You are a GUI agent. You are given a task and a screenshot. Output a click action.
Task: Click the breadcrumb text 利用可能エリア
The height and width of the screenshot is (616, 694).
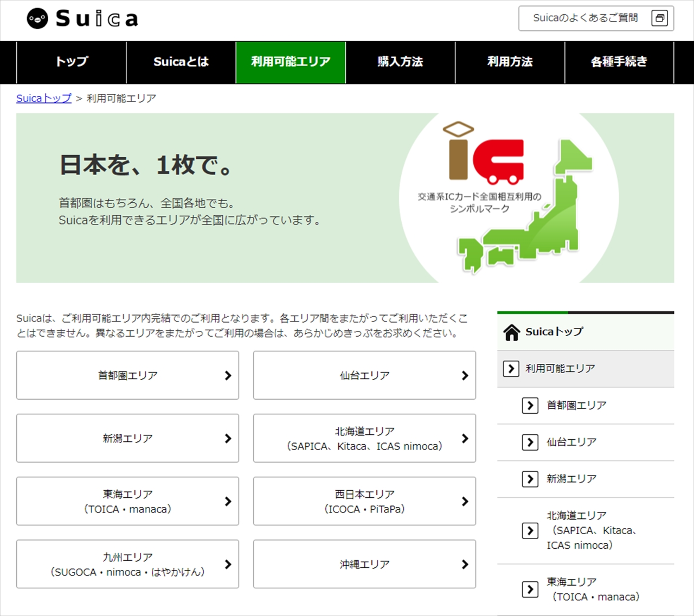tap(121, 98)
